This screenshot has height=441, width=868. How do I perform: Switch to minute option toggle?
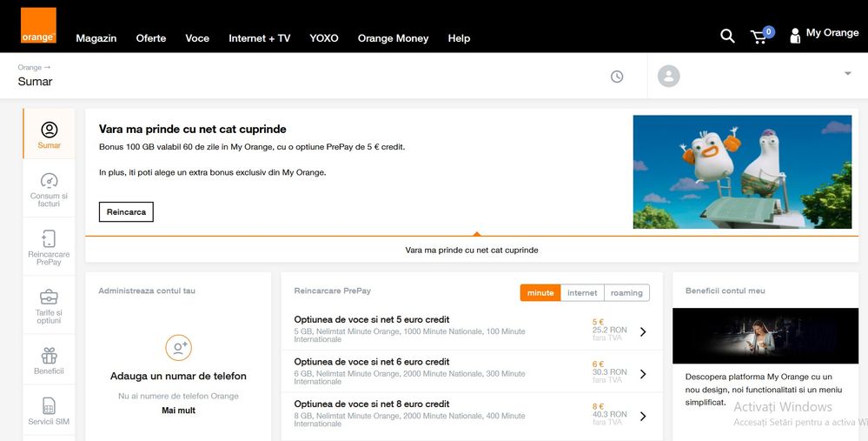coord(540,293)
